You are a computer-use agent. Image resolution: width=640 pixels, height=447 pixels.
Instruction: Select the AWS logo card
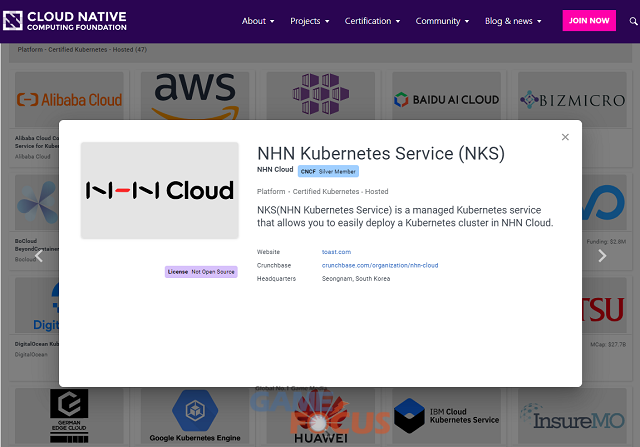coord(194,97)
